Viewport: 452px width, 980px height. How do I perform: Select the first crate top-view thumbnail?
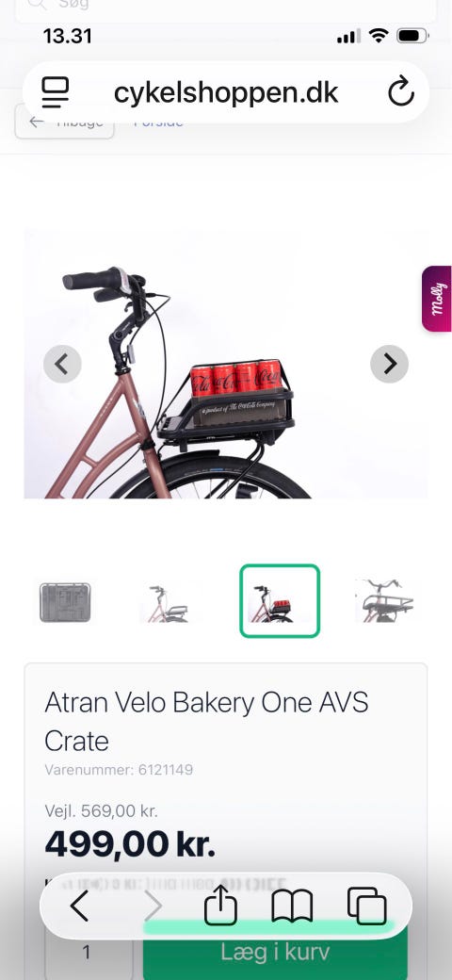[65, 602]
